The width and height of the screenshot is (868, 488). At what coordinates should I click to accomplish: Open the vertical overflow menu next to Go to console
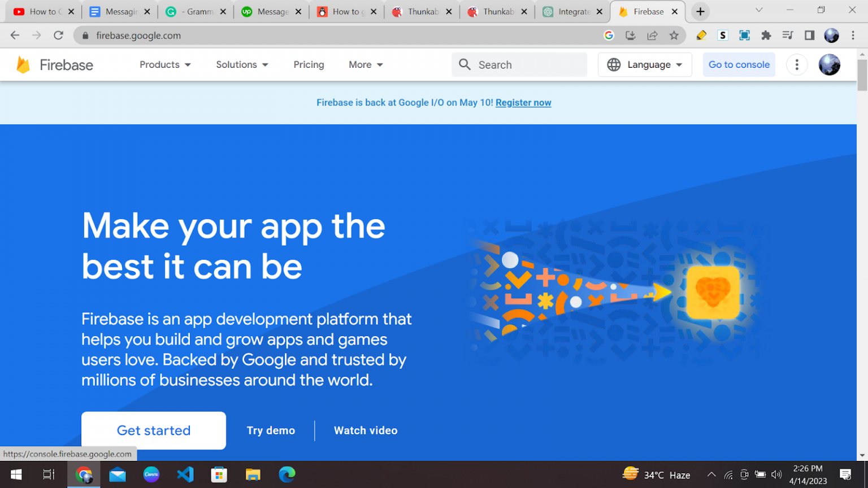pos(797,64)
